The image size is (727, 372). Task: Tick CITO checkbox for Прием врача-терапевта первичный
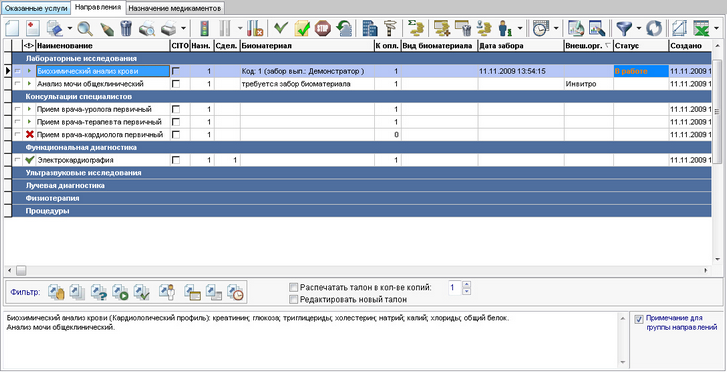[x=175, y=122]
